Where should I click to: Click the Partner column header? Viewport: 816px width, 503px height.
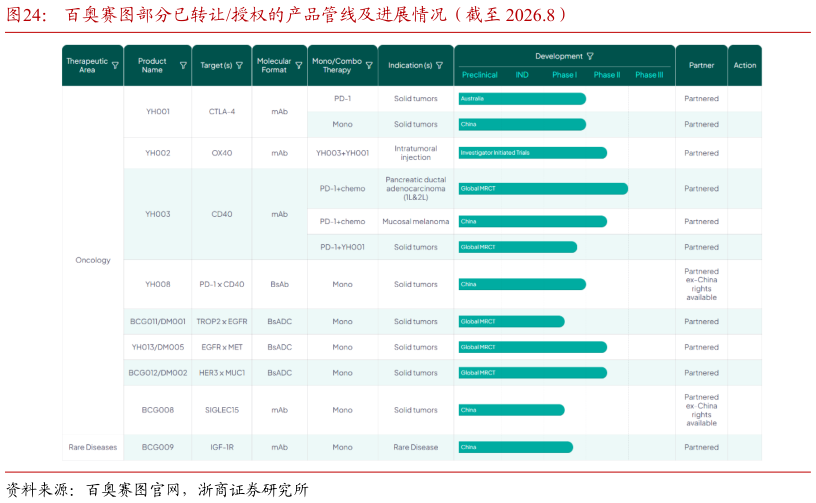pyautogui.click(x=702, y=66)
